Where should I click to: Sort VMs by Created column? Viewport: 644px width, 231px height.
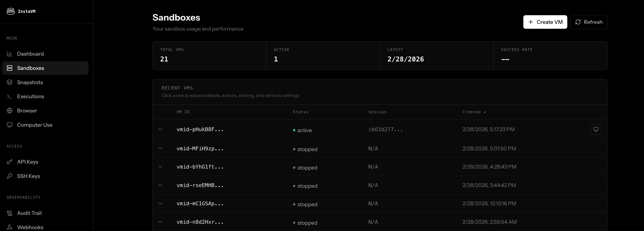474,112
